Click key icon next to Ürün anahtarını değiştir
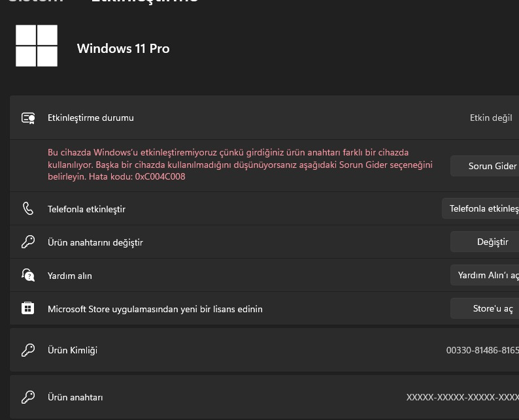Image resolution: width=519 pixels, height=420 pixels. (x=28, y=242)
